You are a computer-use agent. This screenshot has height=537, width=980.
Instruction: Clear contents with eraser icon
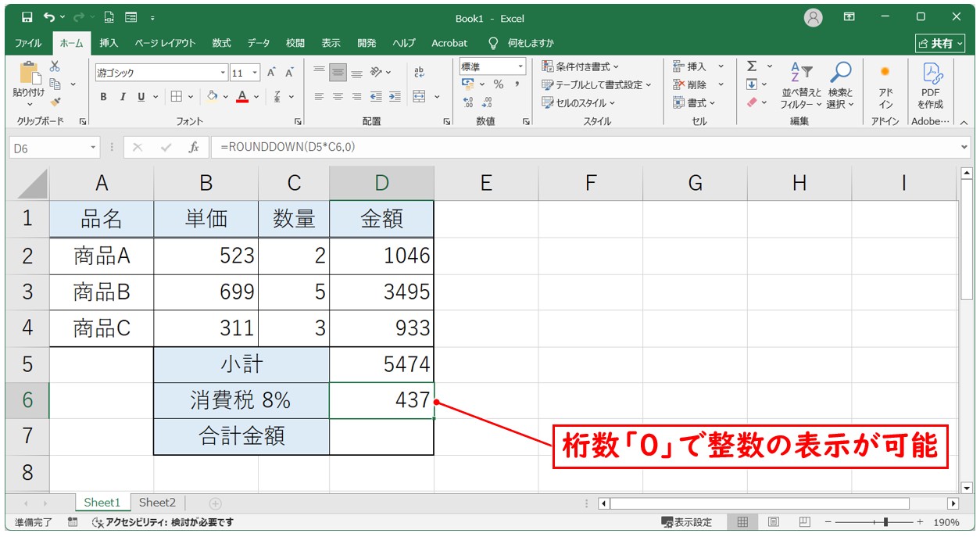[752, 102]
